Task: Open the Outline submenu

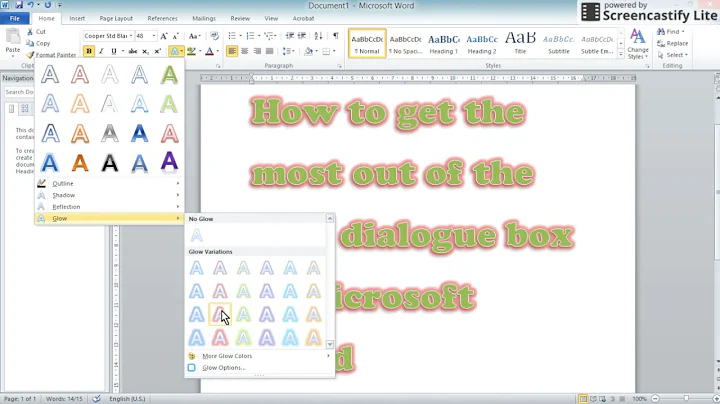Action: [x=109, y=183]
